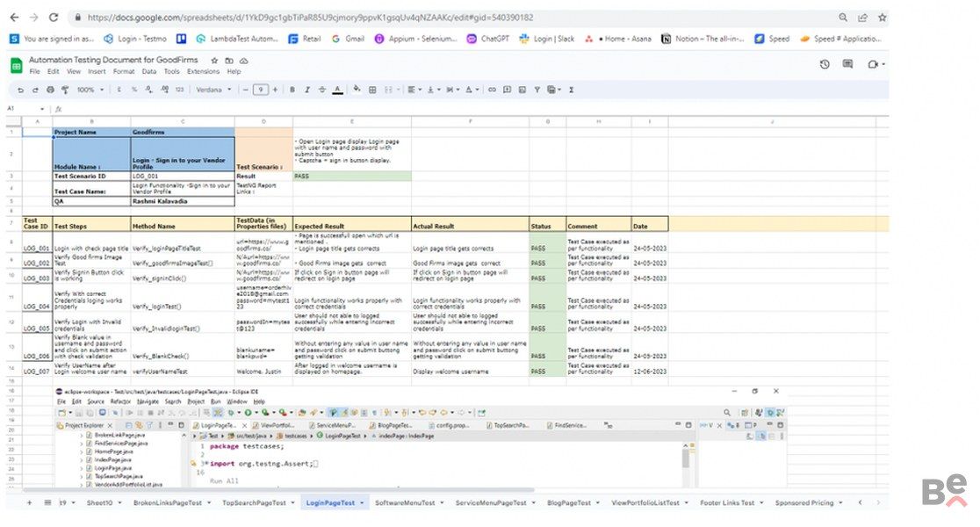Click the Functions sigma icon
Screen dimensions: 980x527
click(572, 90)
